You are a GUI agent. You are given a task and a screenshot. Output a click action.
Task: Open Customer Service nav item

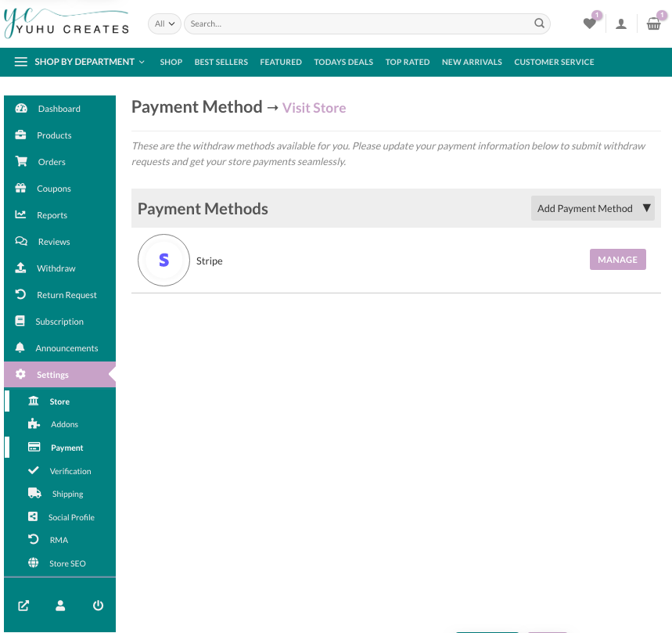554,62
